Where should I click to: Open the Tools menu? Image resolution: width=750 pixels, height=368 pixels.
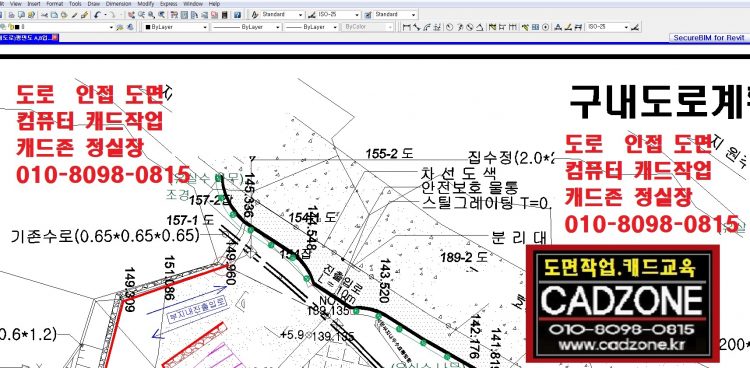[x=75, y=3]
